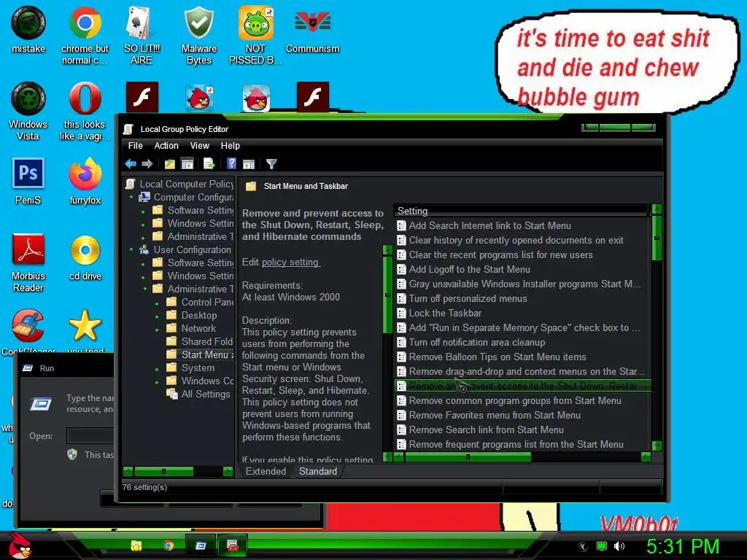Toggle the Show/Hide Action Pane toolbar icon
This screenshot has height=560, width=747.
pyautogui.click(x=249, y=164)
